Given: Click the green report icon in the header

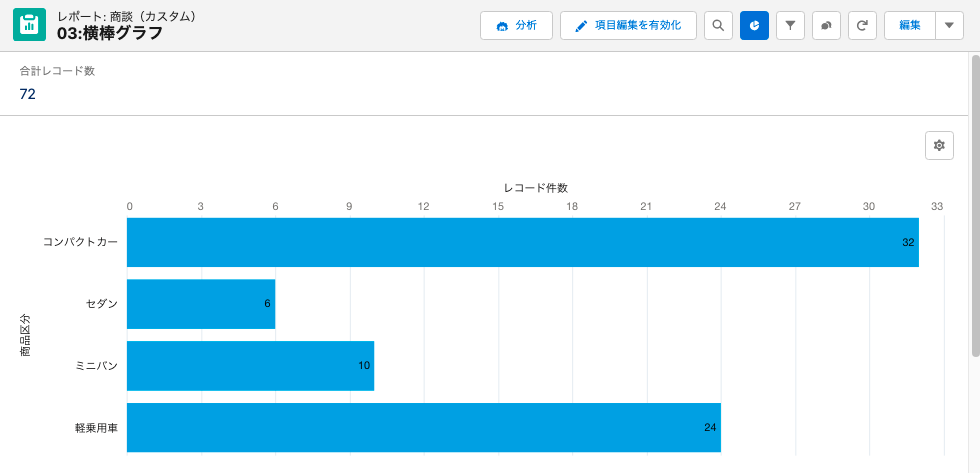Looking at the screenshot, I should [29, 25].
